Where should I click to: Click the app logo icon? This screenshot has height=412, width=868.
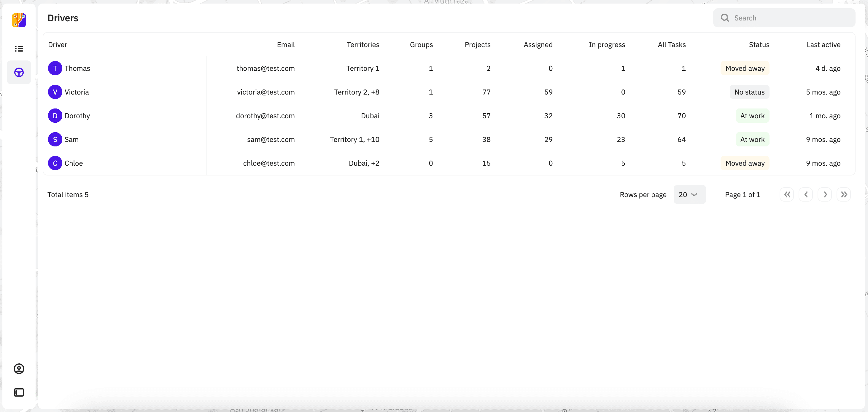(19, 20)
